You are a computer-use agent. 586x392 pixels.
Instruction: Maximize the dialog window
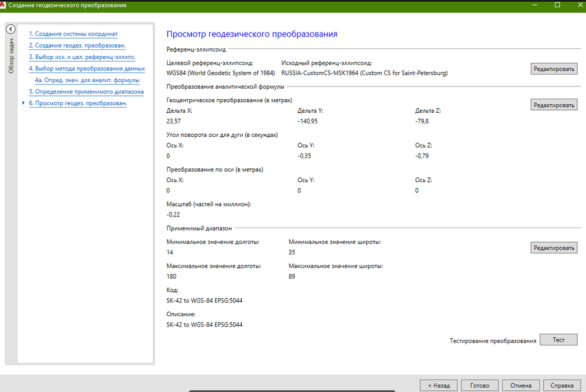point(557,5)
